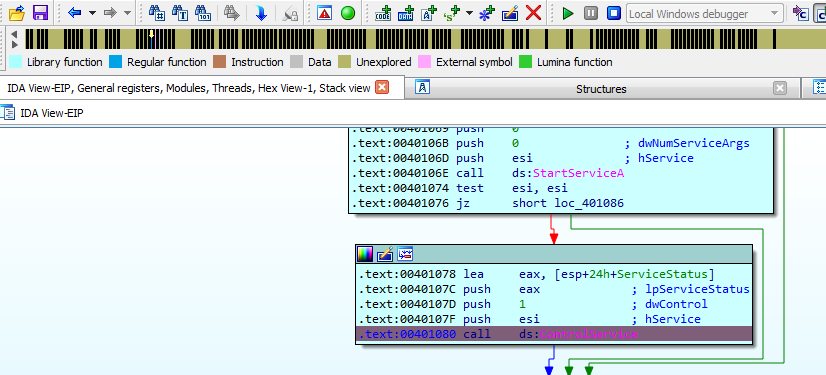This screenshot has width=826, height=375.
Task: Open the Local Windows debugger dropdown
Action: 704,14
